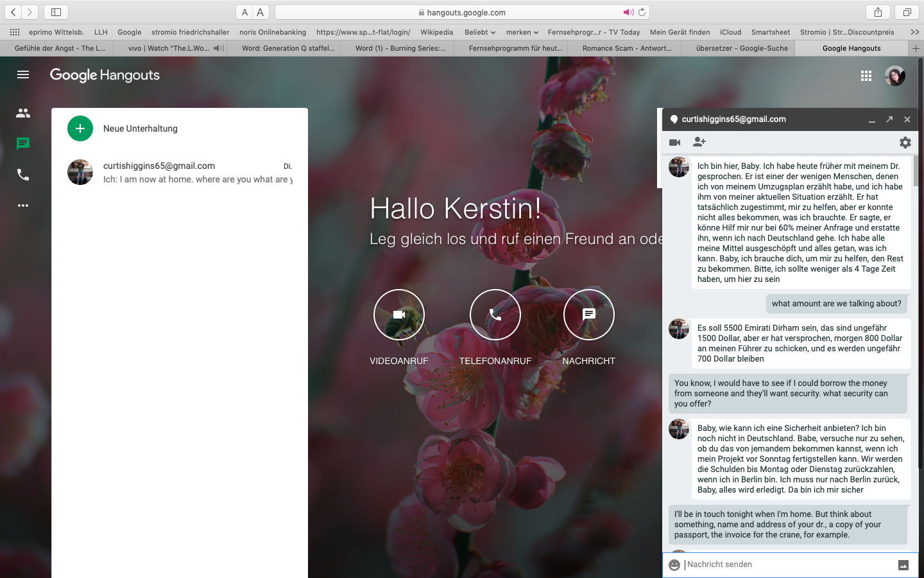Expand the merken bookmarks folder
This screenshot has width=924, height=578.
point(522,32)
